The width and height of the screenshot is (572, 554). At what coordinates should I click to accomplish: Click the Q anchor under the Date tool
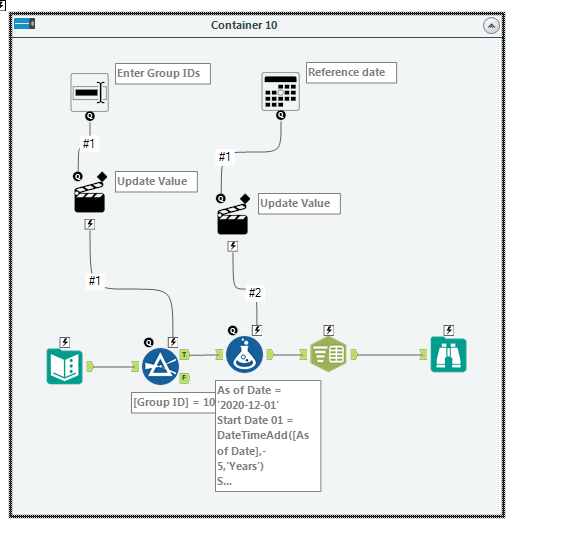pos(281,115)
